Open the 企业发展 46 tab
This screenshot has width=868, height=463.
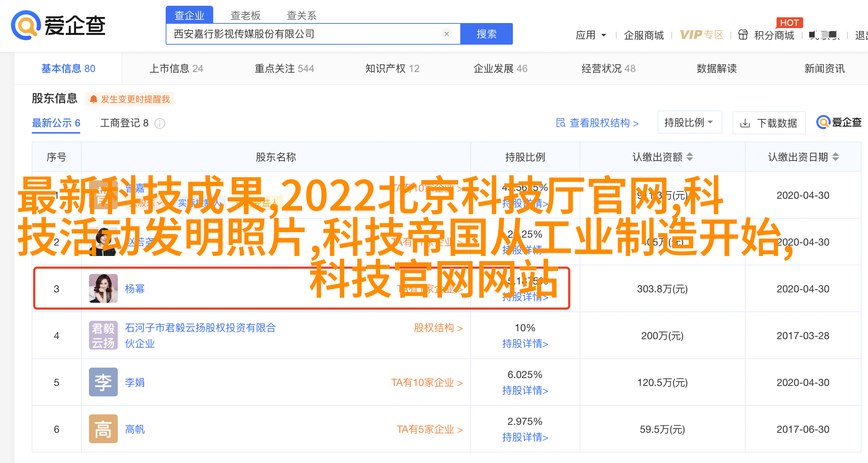[501, 68]
